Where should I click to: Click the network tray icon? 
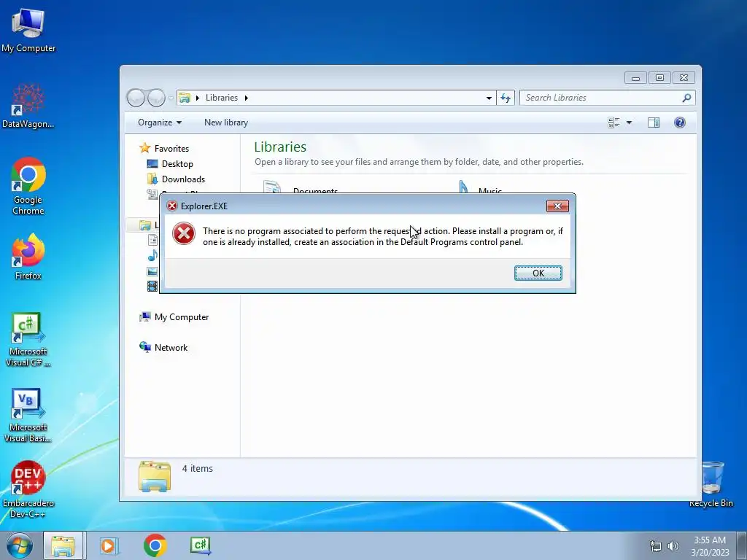tap(656, 546)
